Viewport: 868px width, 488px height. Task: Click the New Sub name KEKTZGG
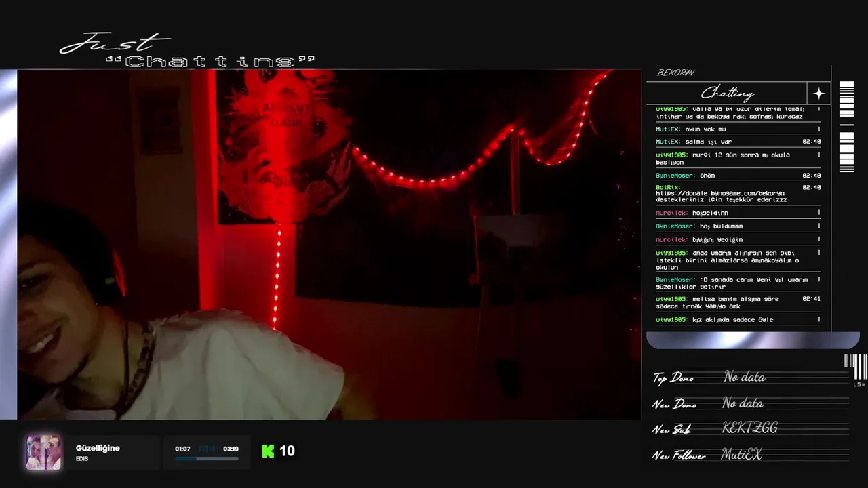coord(750,428)
